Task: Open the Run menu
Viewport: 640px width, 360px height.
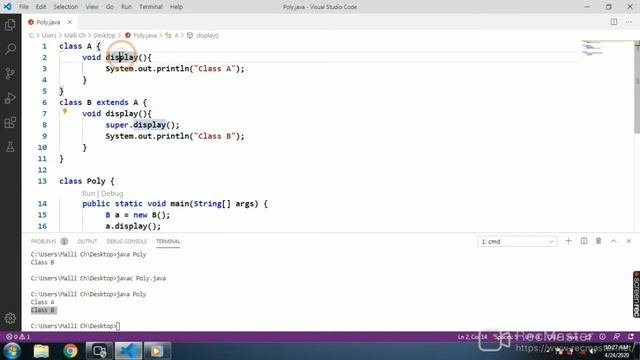Action: pos(127,7)
